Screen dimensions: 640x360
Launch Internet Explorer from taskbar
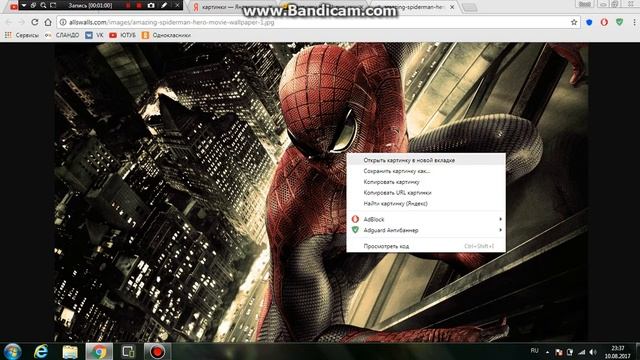(x=41, y=351)
